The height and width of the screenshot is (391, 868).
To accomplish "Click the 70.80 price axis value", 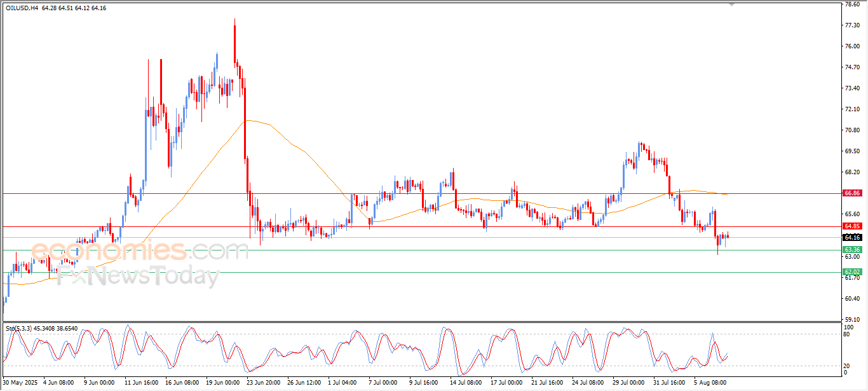I will tap(852, 130).
